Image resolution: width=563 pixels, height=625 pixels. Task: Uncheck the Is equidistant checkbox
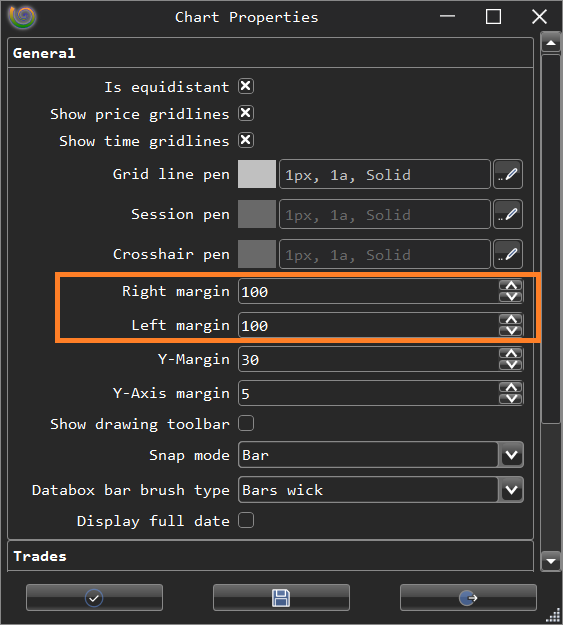point(246,86)
